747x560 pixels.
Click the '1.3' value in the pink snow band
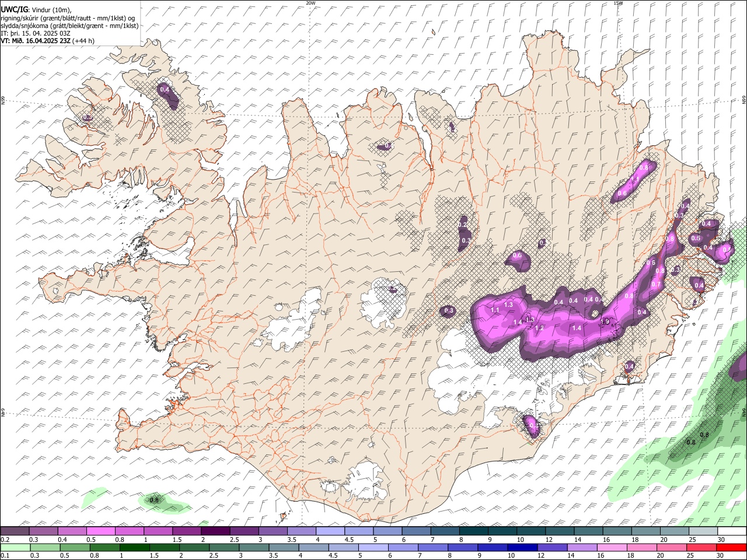point(508,304)
